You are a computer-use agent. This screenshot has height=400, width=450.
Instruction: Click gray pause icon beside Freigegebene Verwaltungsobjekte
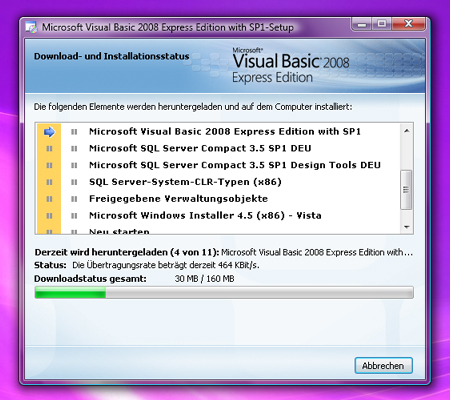(x=74, y=199)
